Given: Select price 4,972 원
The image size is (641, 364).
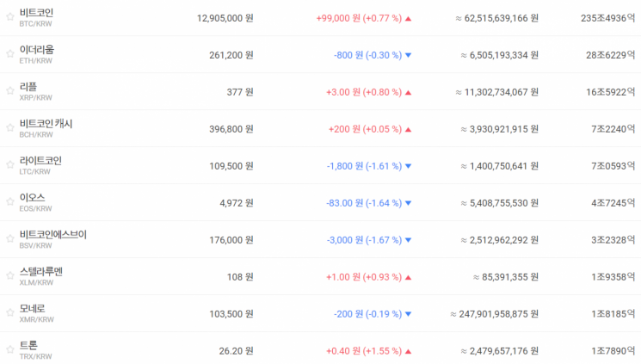Looking at the screenshot, I should click(x=237, y=203).
